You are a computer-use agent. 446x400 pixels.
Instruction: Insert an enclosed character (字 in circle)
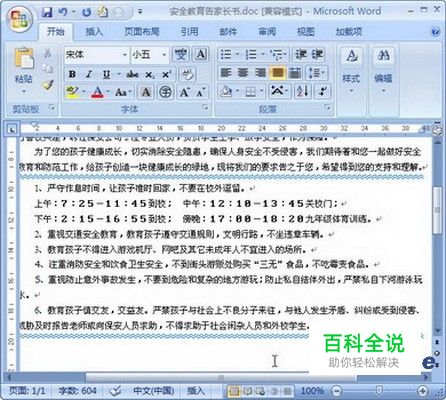[166, 92]
